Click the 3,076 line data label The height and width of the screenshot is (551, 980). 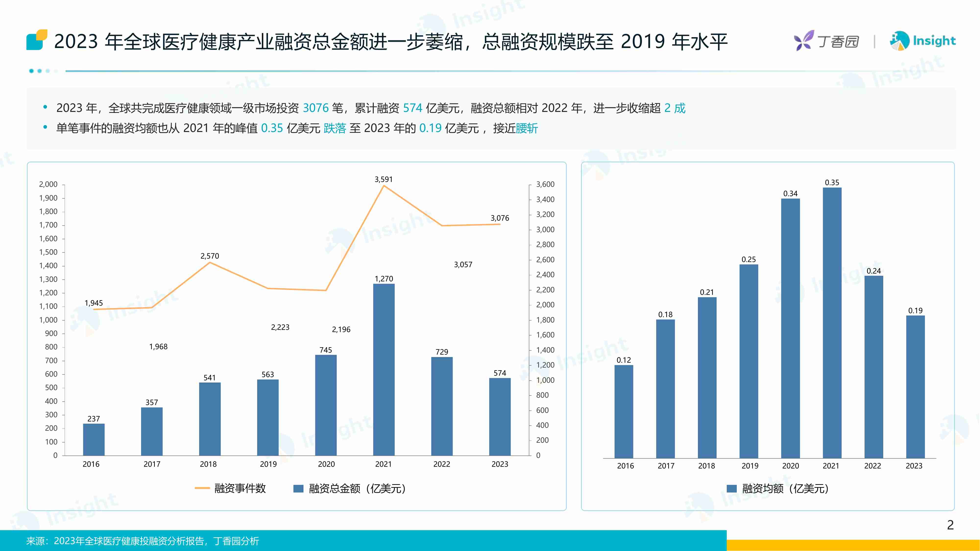[499, 218]
